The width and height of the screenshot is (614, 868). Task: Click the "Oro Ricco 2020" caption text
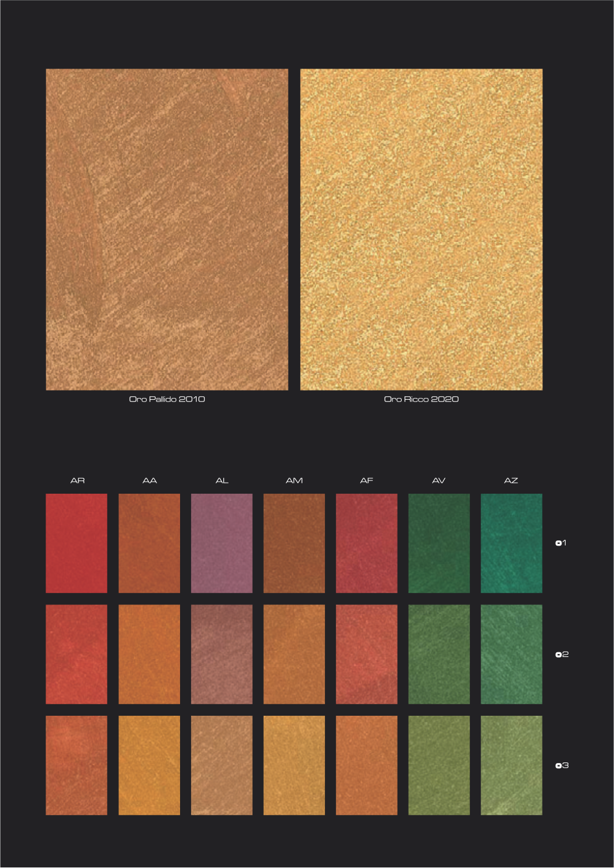point(421,399)
